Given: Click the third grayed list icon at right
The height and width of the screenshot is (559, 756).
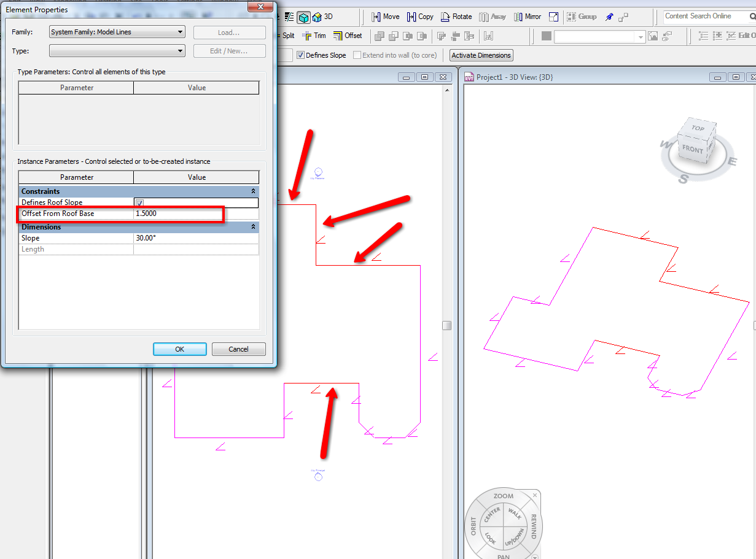Looking at the screenshot, I should 731,36.
